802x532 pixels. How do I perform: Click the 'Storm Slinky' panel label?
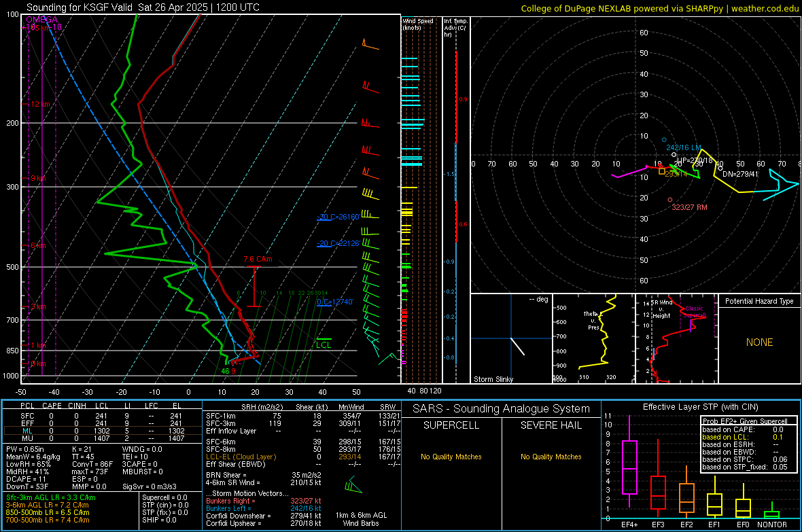click(493, 379)
